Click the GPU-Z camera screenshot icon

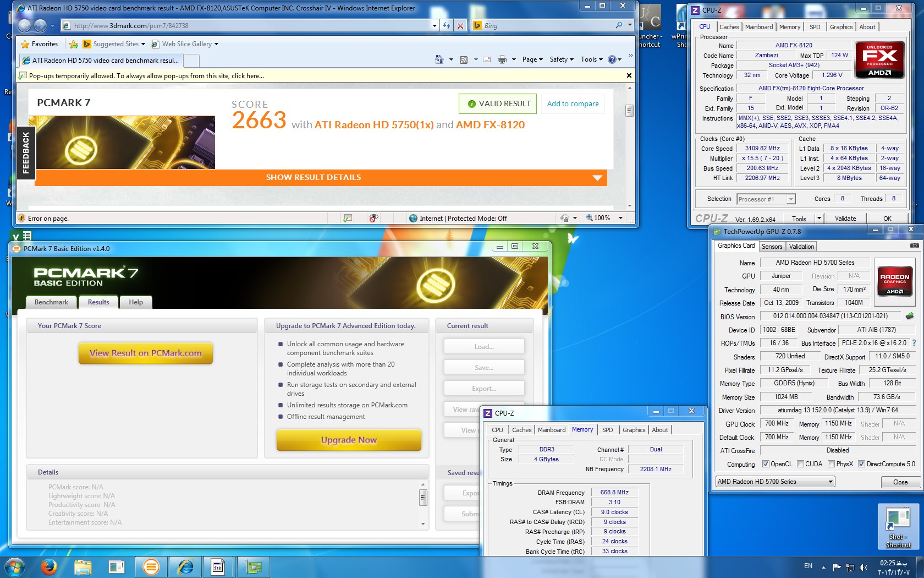pyautogui.click(x=914, y=246)
